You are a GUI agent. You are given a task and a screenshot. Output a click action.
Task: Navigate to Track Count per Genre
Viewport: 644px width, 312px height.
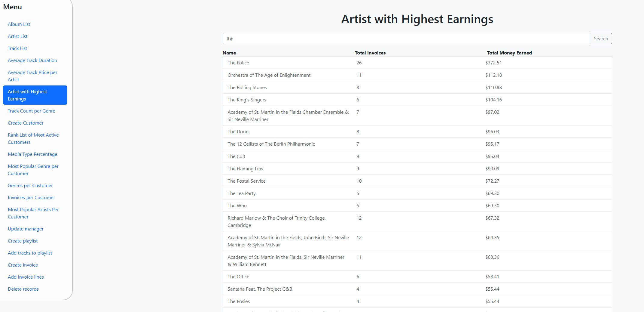[x=32, y=111]
